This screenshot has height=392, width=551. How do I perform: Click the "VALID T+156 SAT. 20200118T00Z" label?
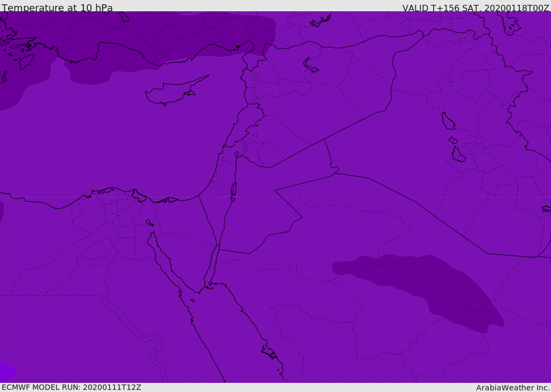pos(476,8)
